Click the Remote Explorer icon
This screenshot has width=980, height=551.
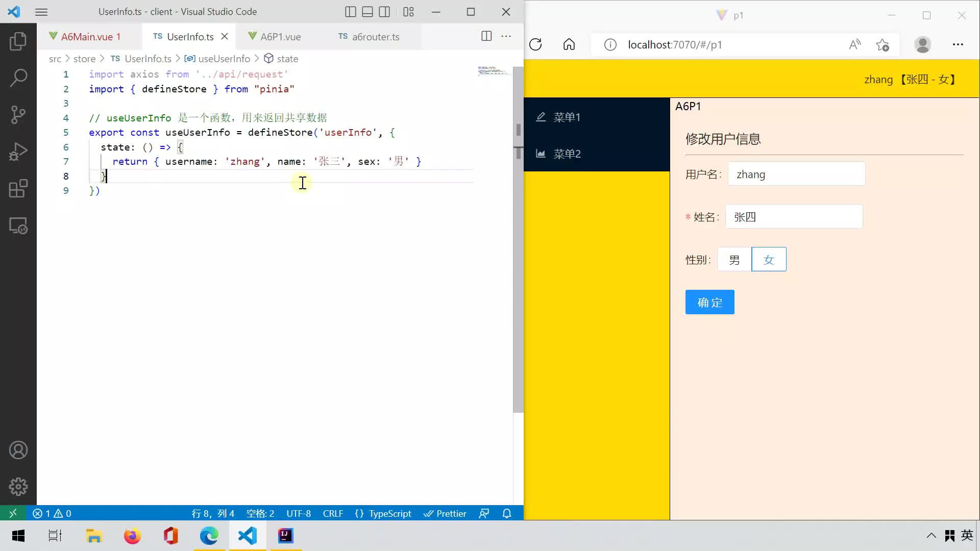click(x=18, y=226)
